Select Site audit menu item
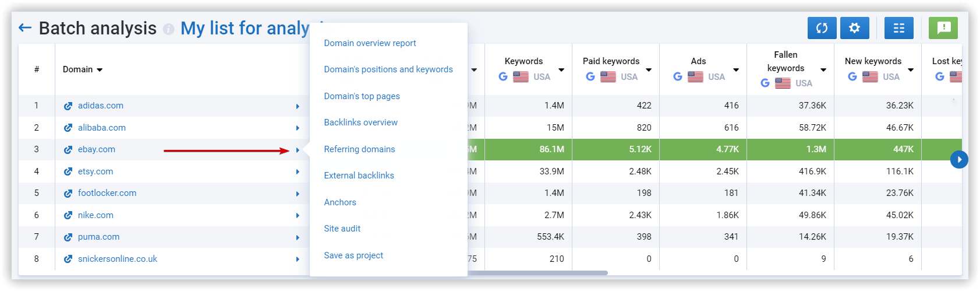 click(342, 229)
